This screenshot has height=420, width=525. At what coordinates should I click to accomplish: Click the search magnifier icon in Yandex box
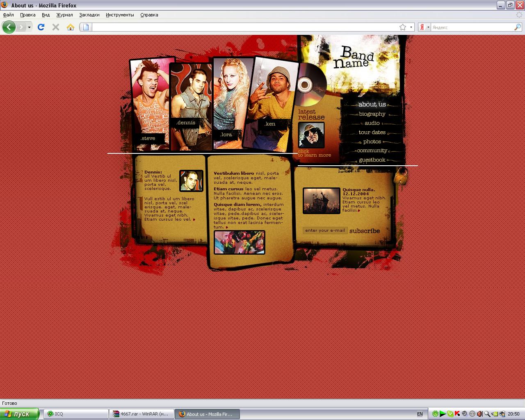tap(518, 27)
